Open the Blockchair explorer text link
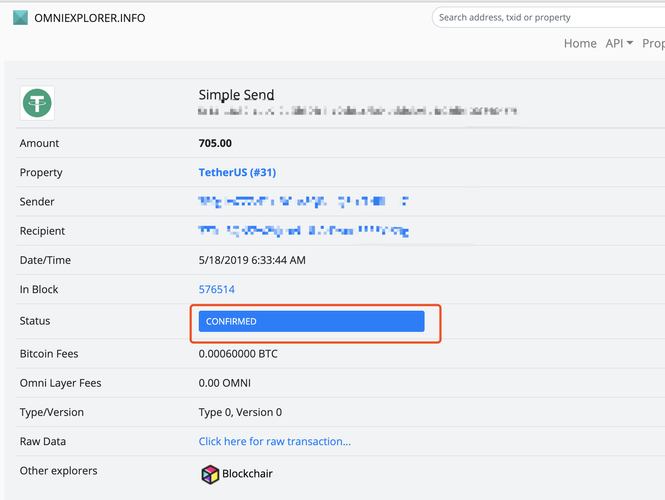Screen dimensions: 665x500 click(x=247, y=474)
